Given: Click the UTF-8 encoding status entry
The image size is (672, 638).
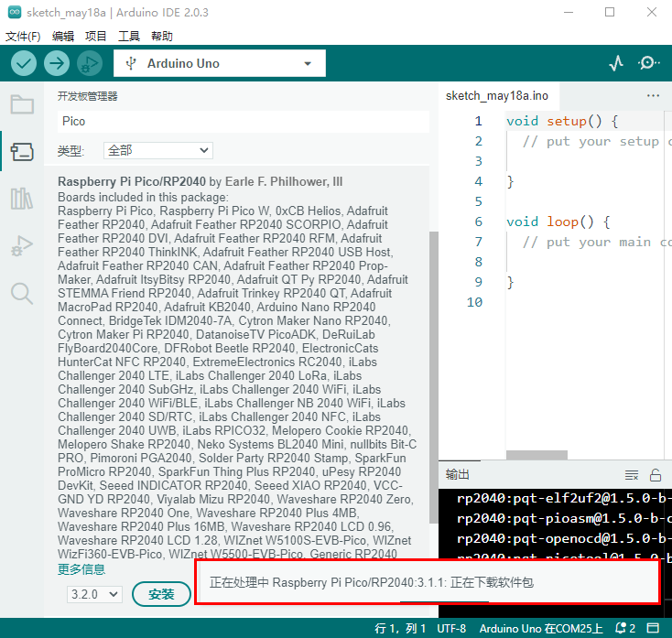Looking at the screenshot, I should [451, 629].
